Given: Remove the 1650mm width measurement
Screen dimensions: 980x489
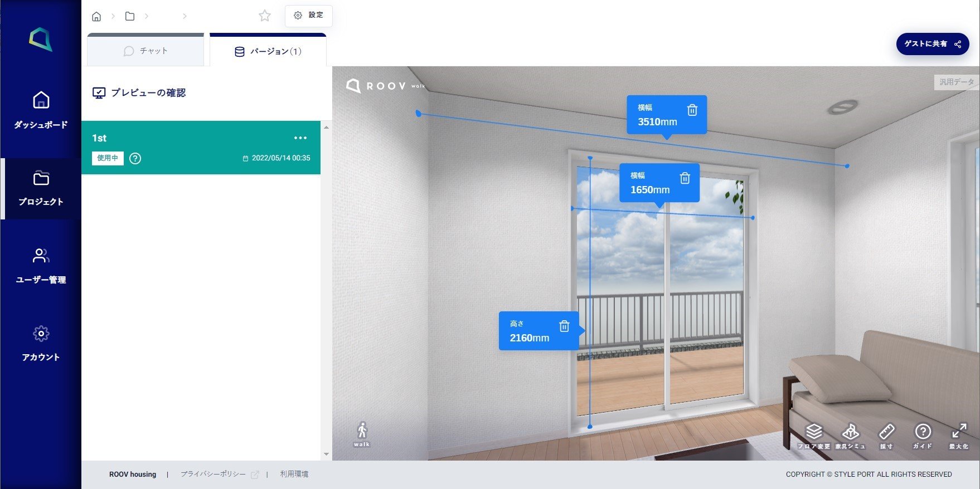Looking at the screenshot, I should pos(685,178).
